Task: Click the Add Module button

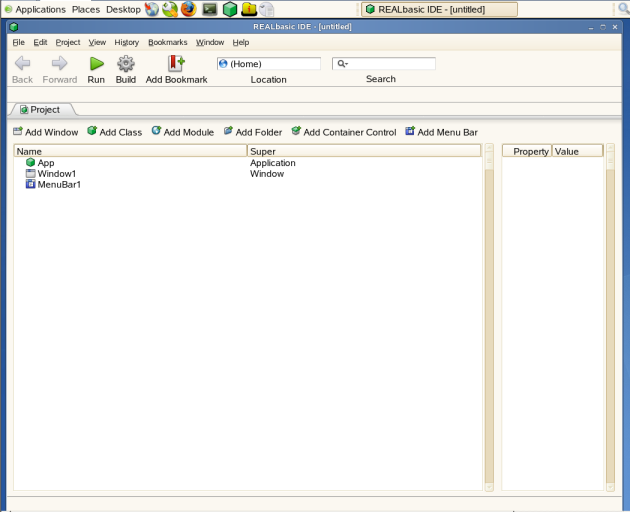Action: (x=183, y=132)
